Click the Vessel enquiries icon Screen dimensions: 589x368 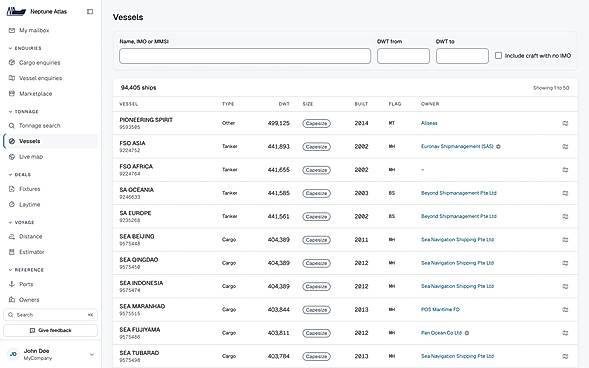12,78
